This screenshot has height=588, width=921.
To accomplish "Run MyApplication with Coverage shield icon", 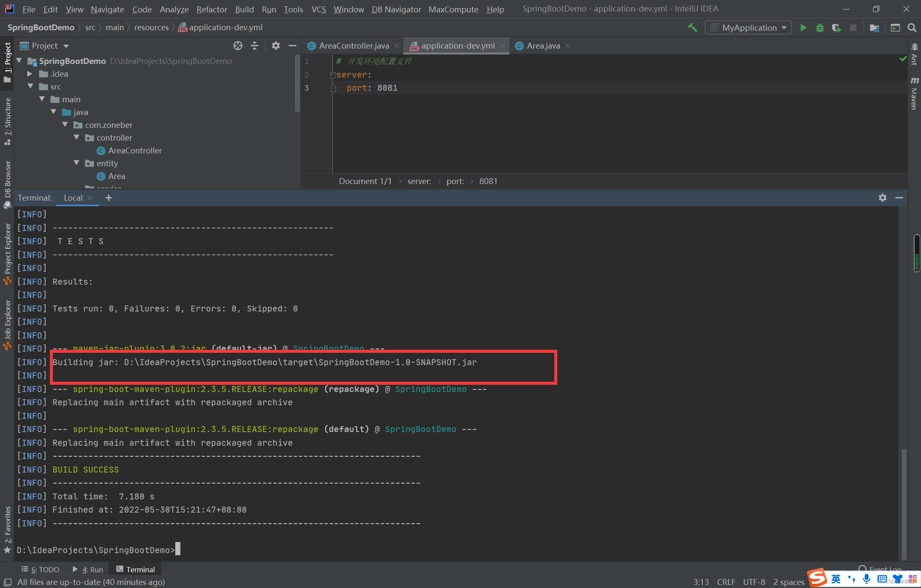I will 836,27.
